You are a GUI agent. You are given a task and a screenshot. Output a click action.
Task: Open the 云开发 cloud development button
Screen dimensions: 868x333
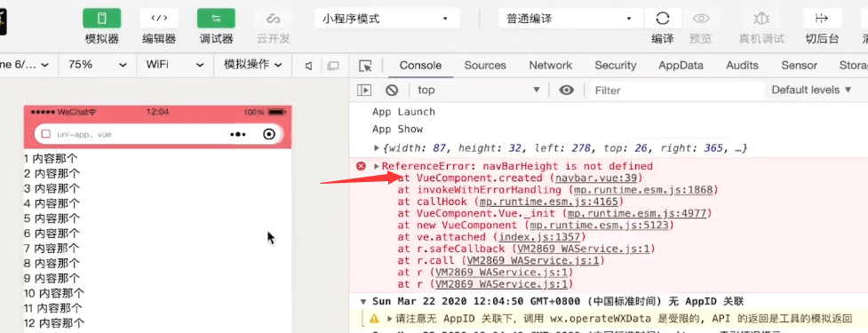(x=273, y=19)
